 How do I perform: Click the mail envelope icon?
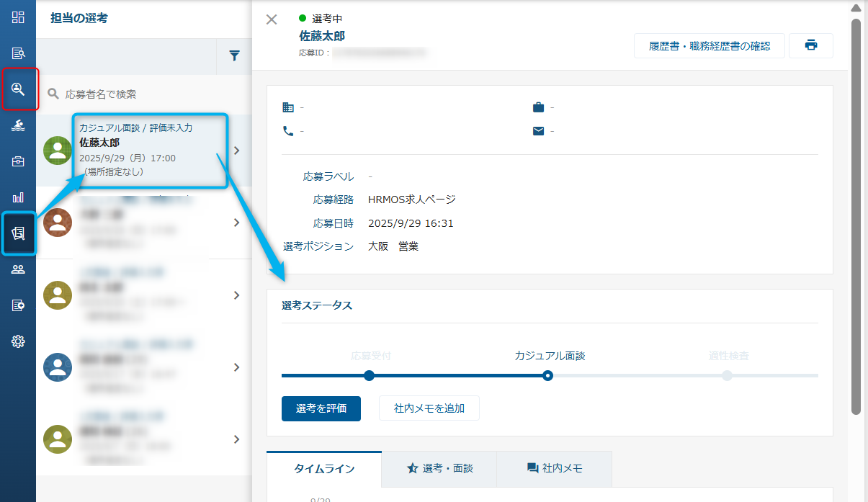[x=538, y=131]
